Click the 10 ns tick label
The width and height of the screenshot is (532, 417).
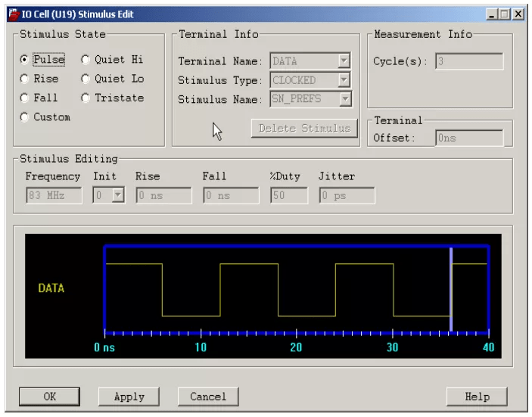click(201, 347)
